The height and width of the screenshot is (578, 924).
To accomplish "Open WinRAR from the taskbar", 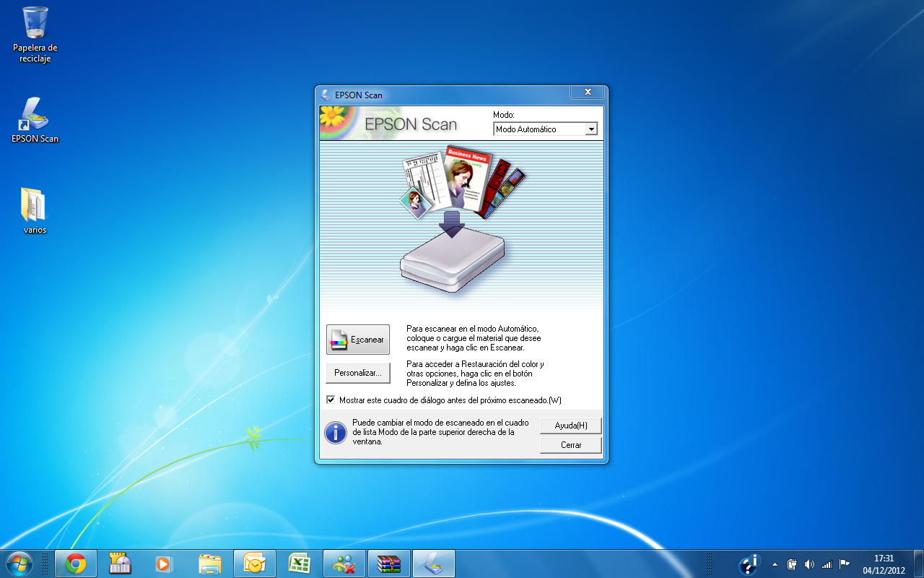I will point(388,564).
